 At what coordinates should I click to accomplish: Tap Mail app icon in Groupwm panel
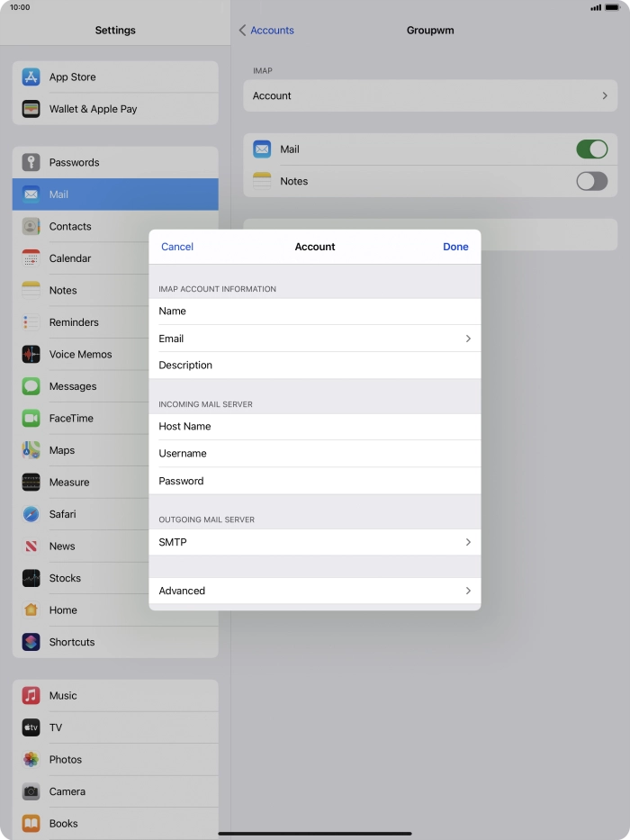coord(262,149)
